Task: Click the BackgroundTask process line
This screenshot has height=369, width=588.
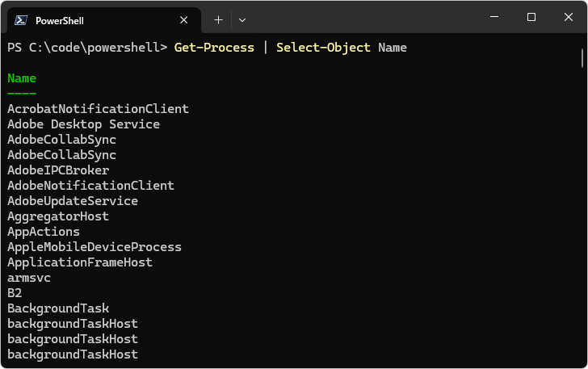Action: pos(58,308)
